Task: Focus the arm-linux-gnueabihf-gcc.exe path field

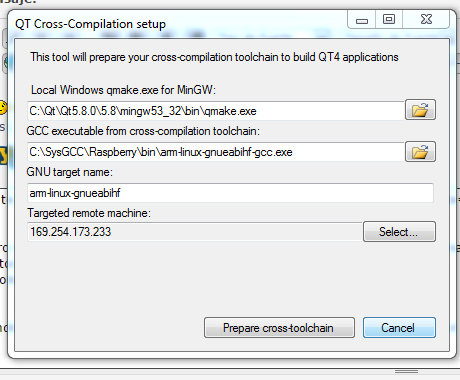Action: coord(215,152)
